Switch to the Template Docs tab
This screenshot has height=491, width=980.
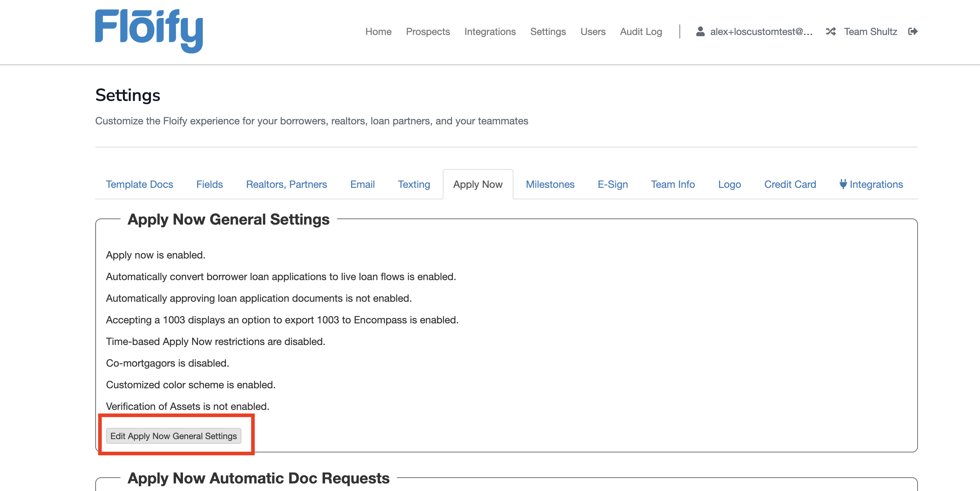139,184
